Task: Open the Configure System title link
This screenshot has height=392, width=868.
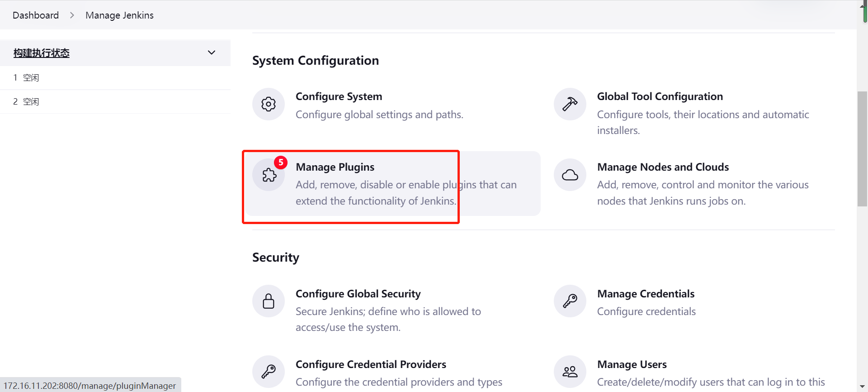Action: (339, 96)
